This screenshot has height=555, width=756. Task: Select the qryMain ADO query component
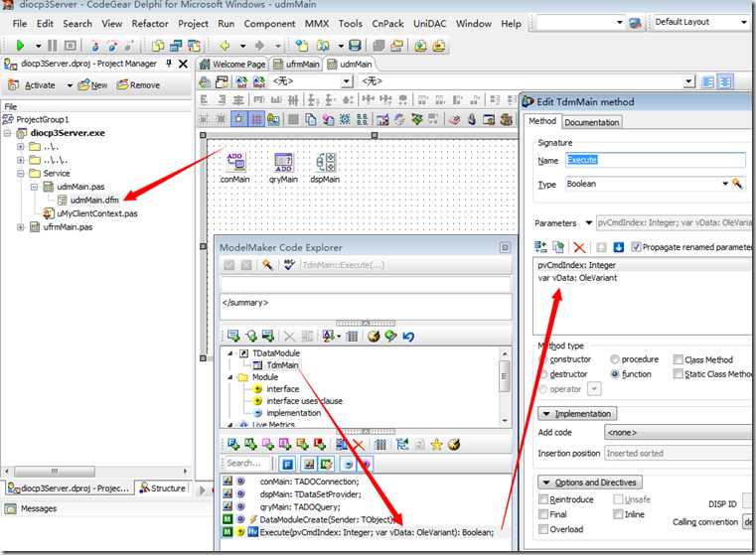283,168
